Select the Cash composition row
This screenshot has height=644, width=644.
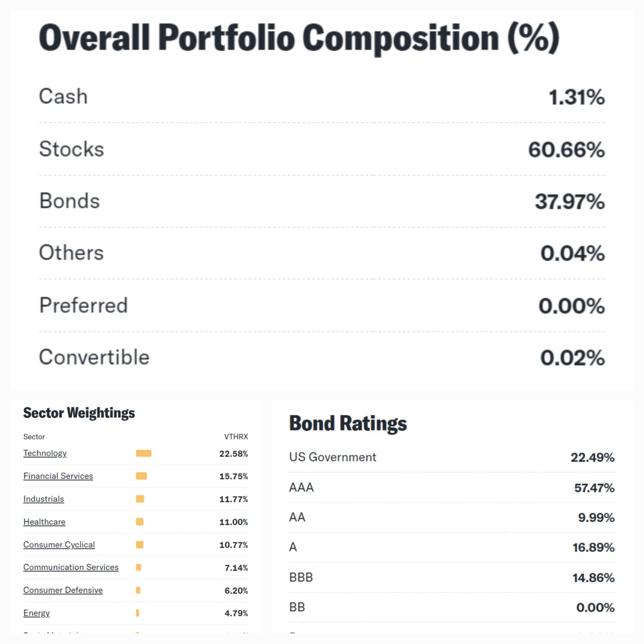click(63, 97)
